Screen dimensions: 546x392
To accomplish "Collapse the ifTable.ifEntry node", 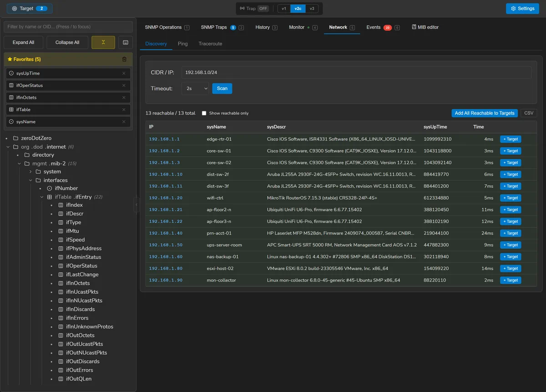I will pos(42,197).
